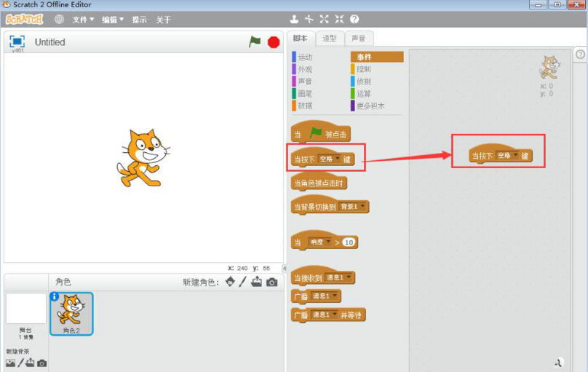The width and height of the screenshot is (588, 372).
Task: Paint a new backdrop
Action: tap(20, 363)
